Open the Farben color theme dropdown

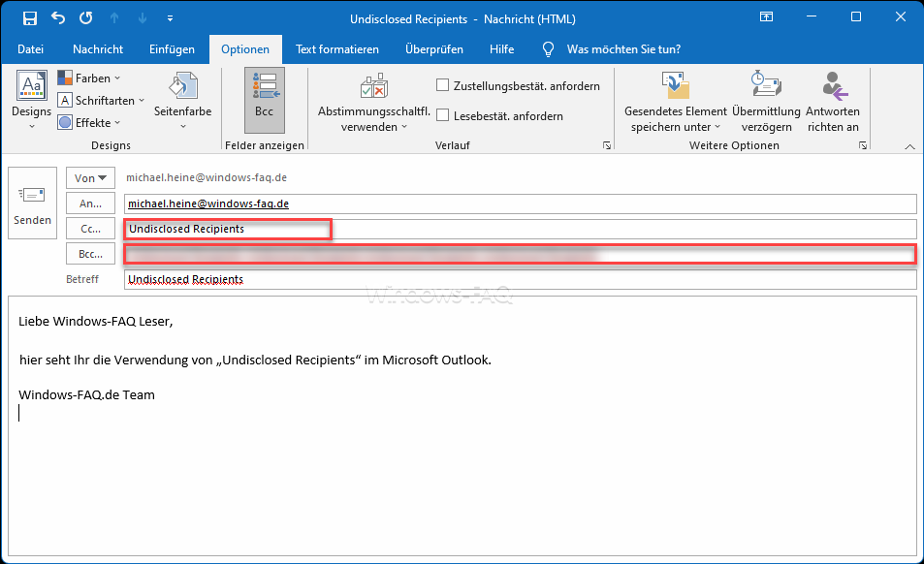[x=89, y=78]
